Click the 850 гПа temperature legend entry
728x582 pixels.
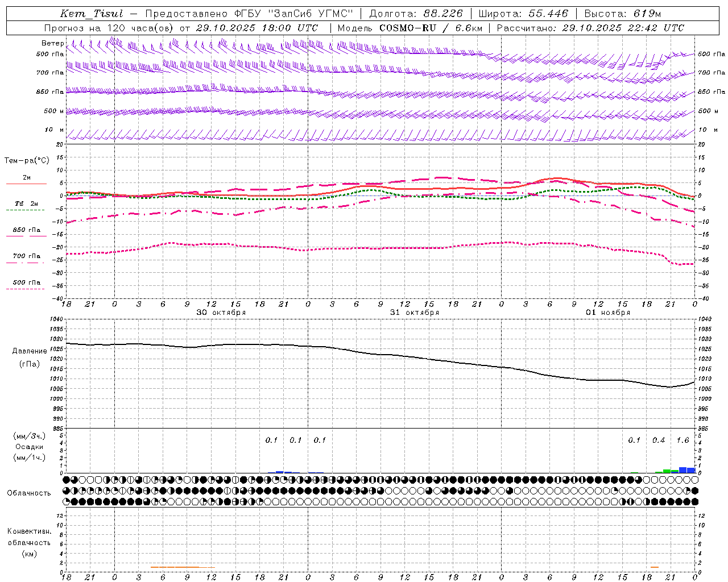[26, 230]
